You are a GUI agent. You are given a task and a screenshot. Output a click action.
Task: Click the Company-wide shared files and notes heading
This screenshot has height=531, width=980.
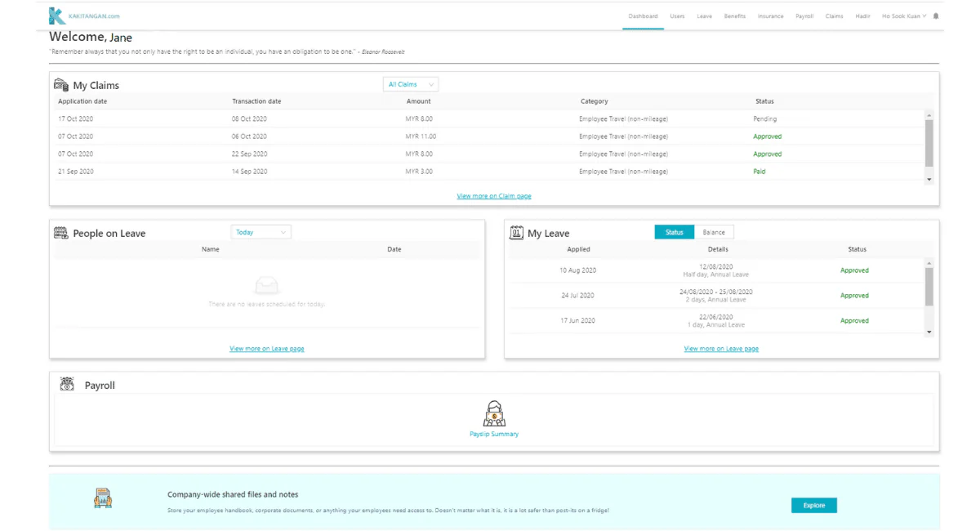233,494
